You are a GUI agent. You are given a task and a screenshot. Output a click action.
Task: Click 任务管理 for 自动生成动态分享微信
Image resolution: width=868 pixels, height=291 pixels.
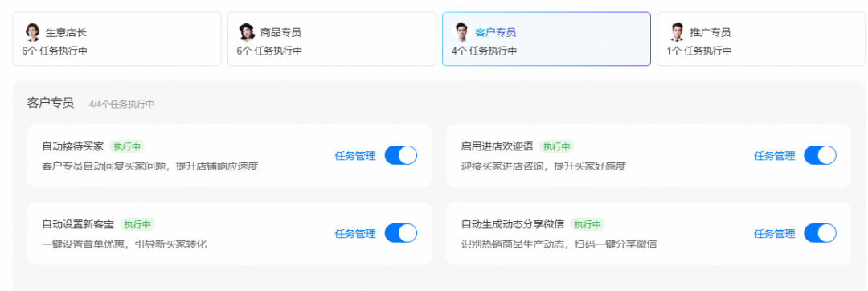point(774,234)
